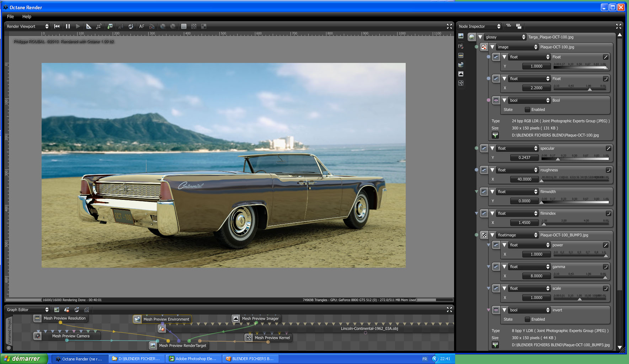Screen dimensions: 629x364
Task: Select the Mesh Preview Kernel node
Action: (x=268, y=338)
